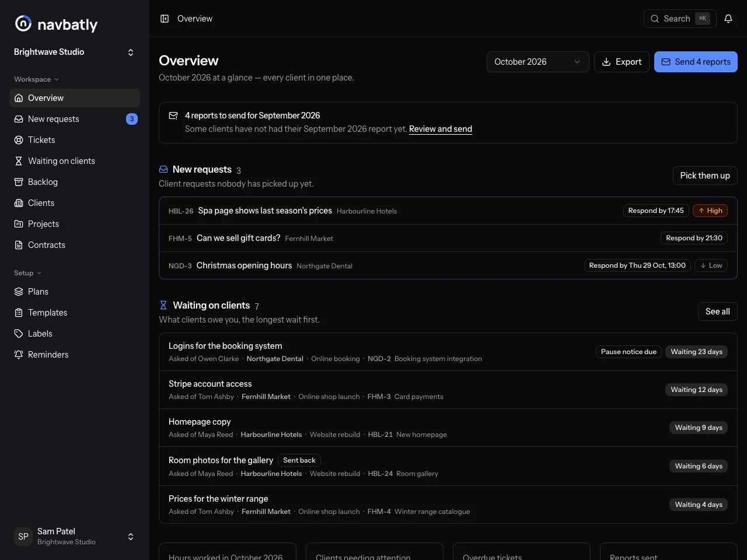Open the Brightwave Studio workspace switcher
Viewport: 747px width, 560px height.
[75, 52]
